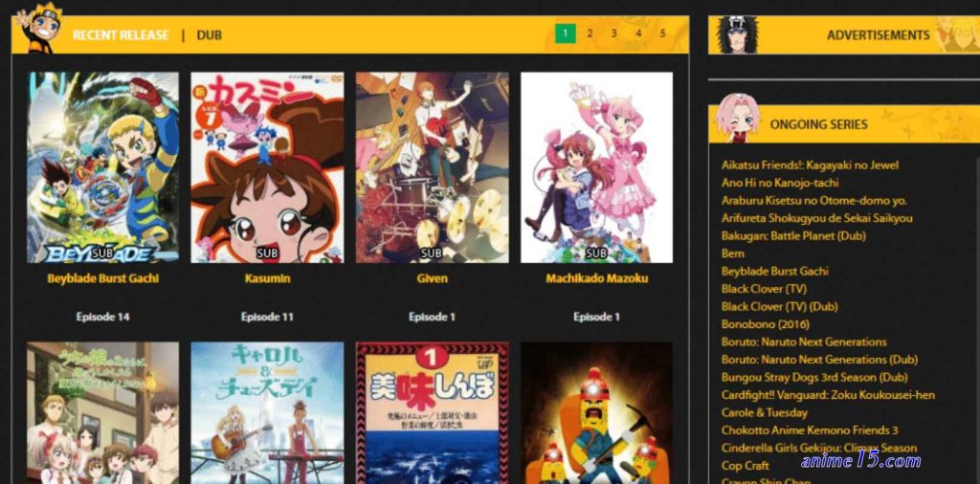Click the SUB badge on Kasumin poster
The height and width of the screenshot is (484, 980).
tap(268, 253)
